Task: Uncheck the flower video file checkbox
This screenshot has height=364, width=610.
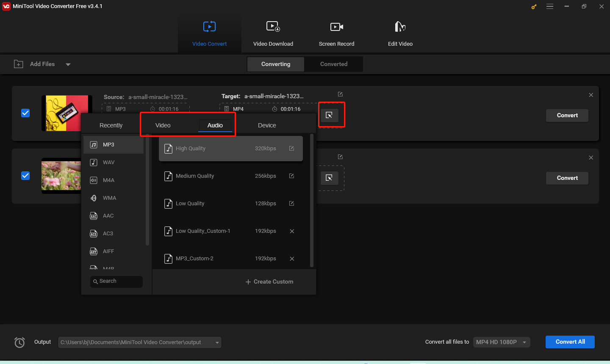Action: pyautogui.click(x=25, y=176)
